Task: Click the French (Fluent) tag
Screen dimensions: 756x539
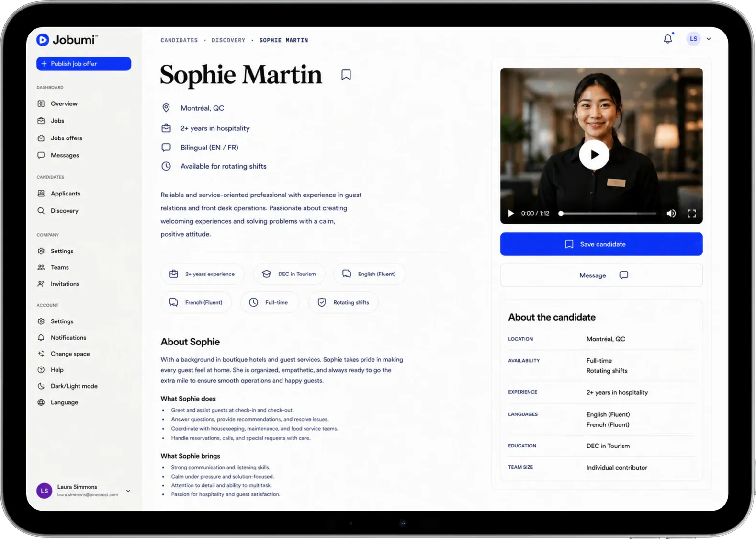Action: [196, 302]
